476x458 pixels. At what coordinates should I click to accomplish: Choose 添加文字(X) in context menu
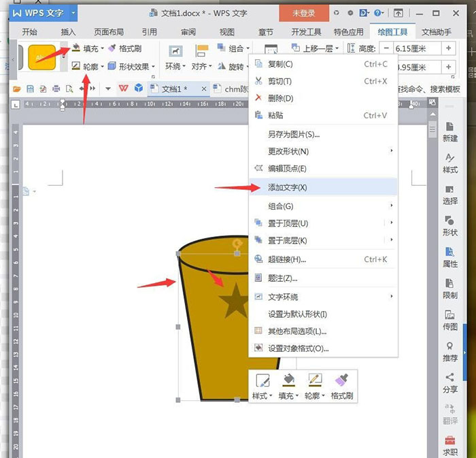tap(323, 187)
